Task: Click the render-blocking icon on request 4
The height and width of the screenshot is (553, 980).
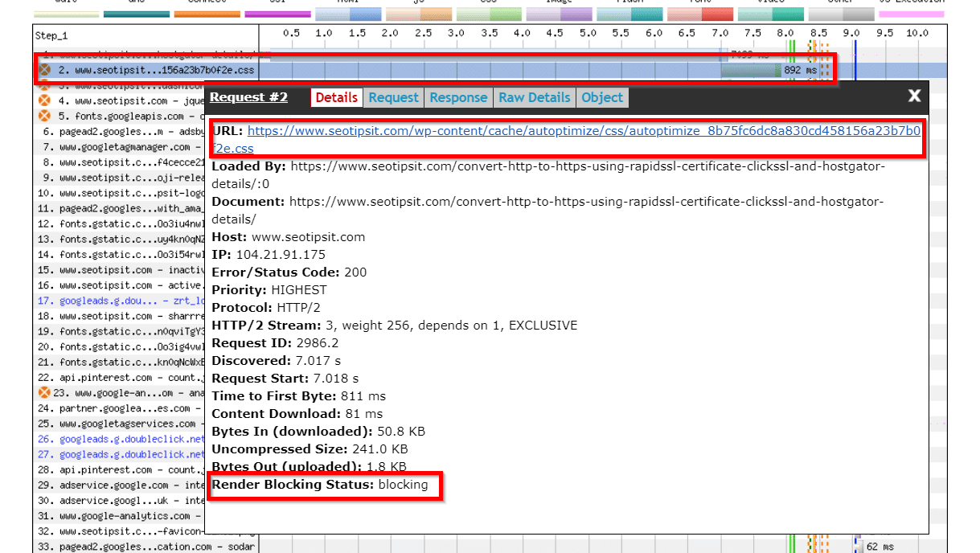Action: click(x=45, y=101)
